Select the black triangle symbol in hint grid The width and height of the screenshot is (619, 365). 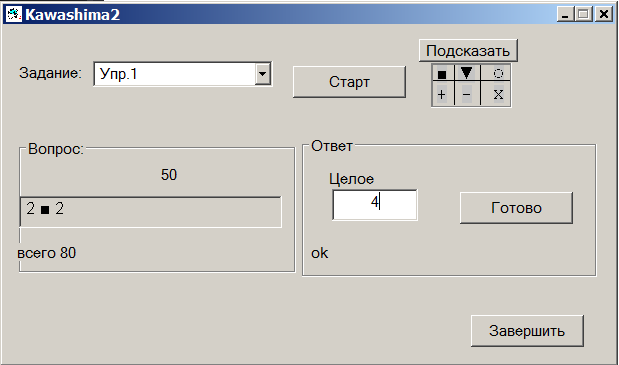(x=467, y=73)
